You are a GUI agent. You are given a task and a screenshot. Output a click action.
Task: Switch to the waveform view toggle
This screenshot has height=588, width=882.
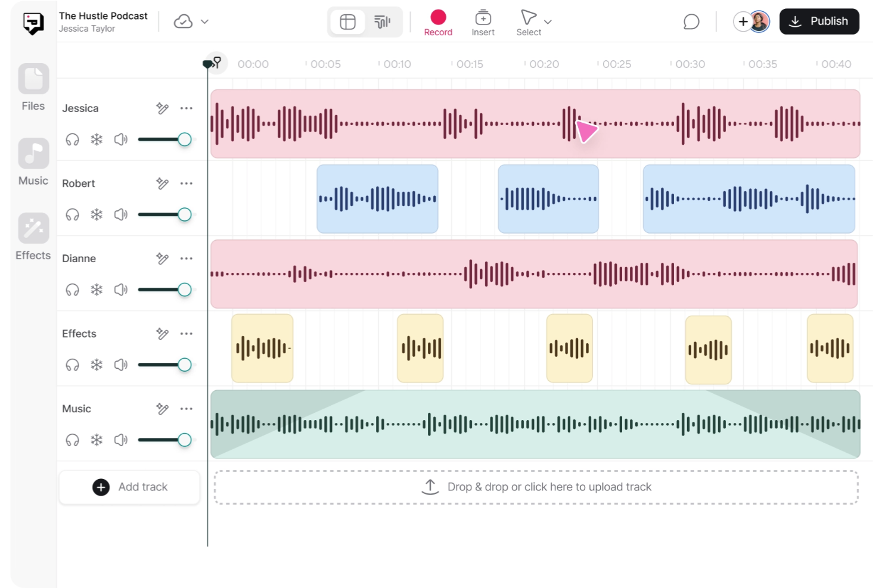point(382,21)
